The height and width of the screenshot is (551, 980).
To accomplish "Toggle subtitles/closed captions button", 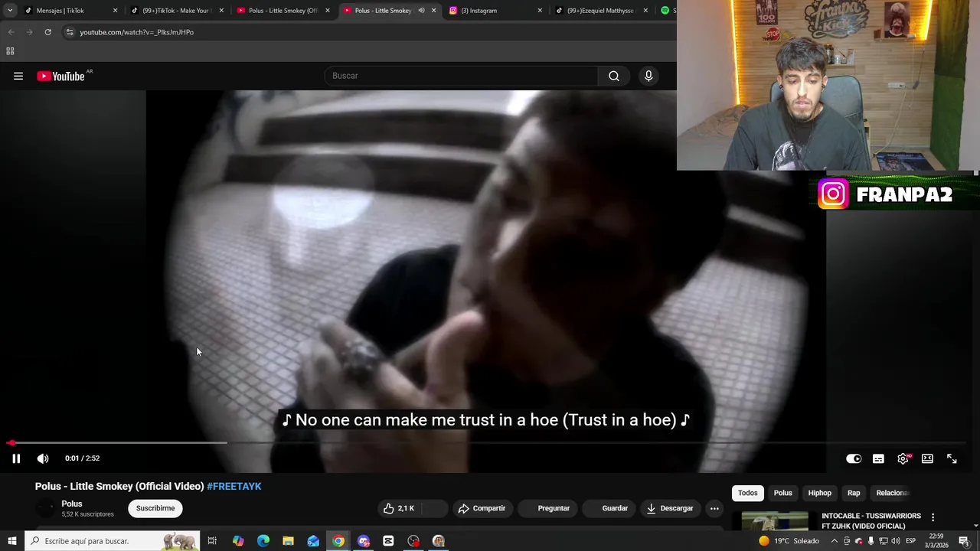I will [x=878, y=458].
